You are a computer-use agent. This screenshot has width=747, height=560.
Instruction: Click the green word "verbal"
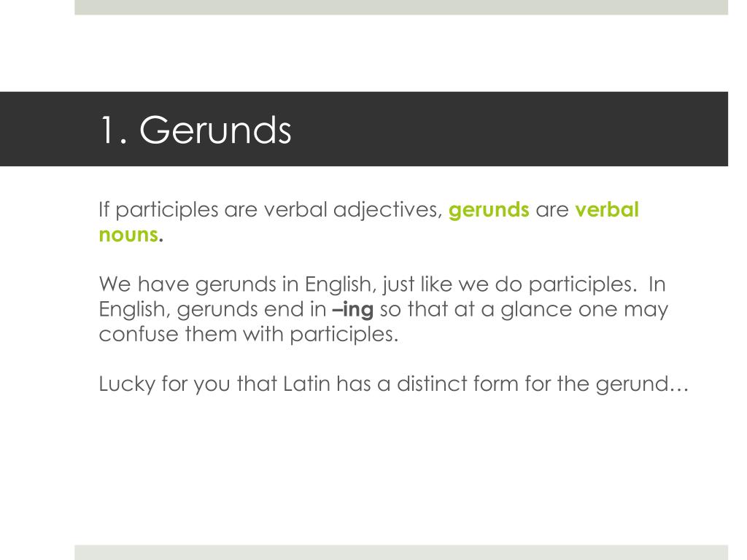point(607,209)
